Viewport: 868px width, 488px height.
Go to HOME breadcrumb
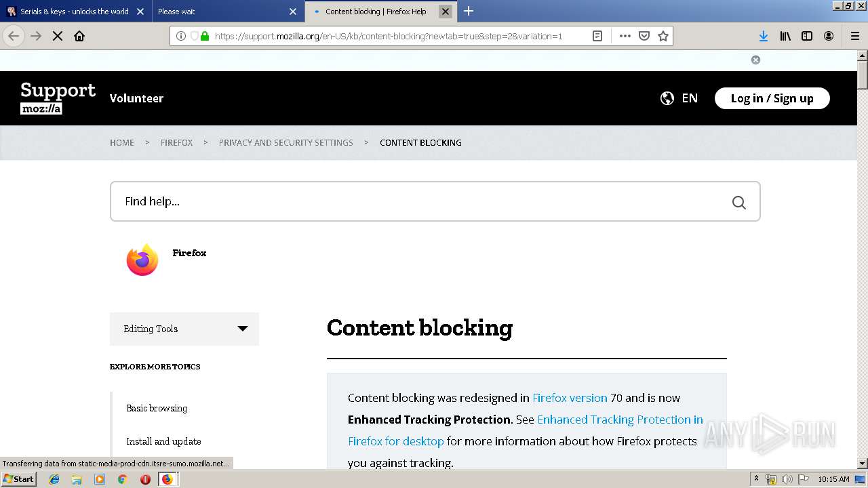pos(122,142)
